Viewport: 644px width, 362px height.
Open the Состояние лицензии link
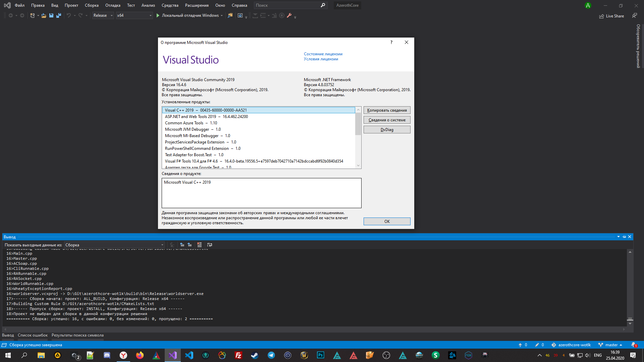point(323,54)
